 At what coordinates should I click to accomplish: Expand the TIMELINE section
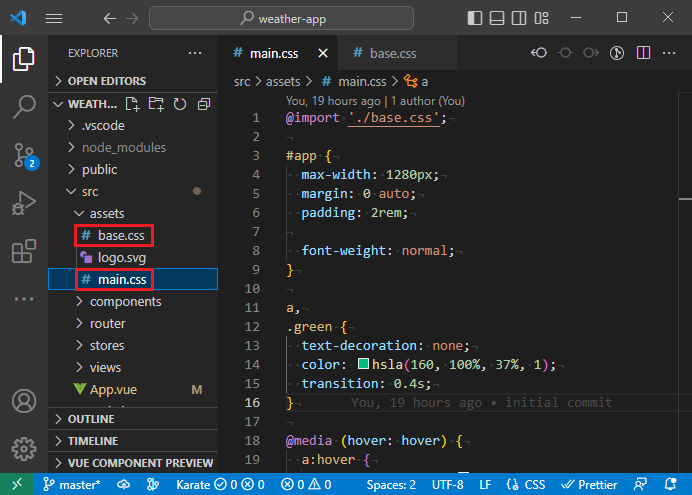(133, 441)
